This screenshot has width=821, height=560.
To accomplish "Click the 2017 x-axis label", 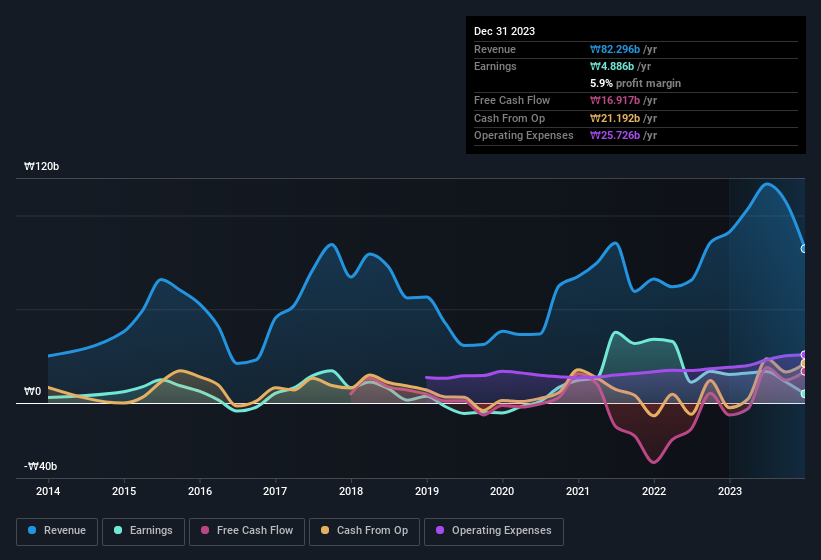I will [275, 491].
